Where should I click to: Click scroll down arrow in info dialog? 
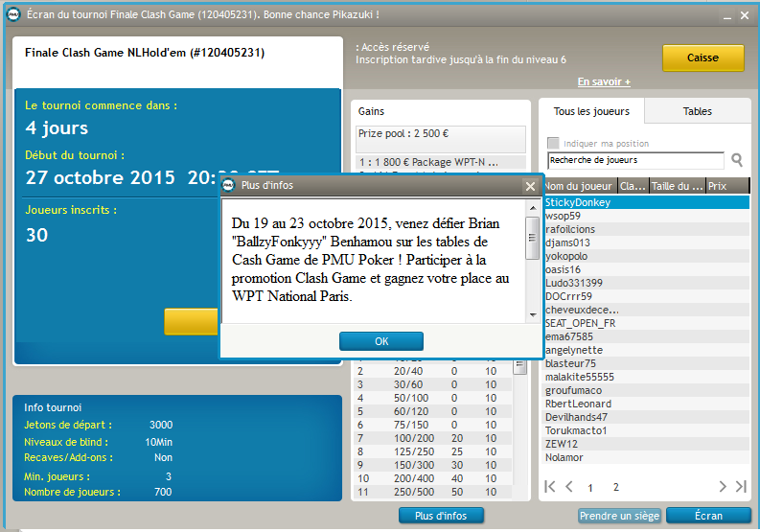533,315
